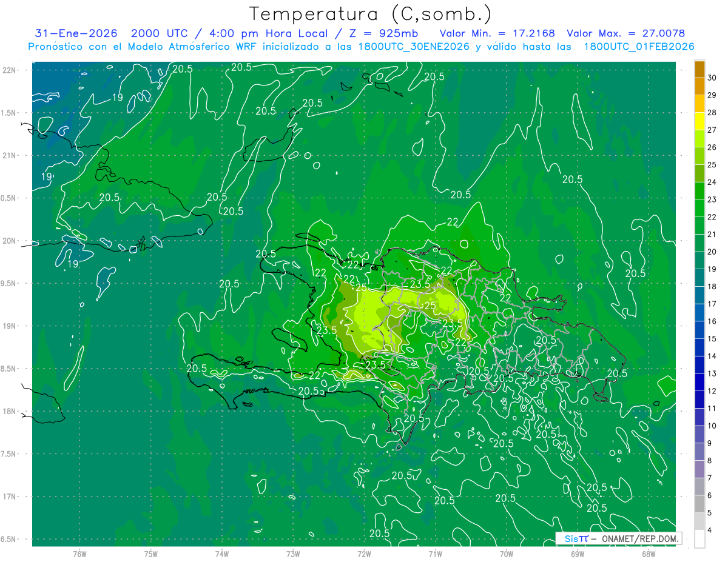Click the legend scale number '13'

tap(712, 373)
